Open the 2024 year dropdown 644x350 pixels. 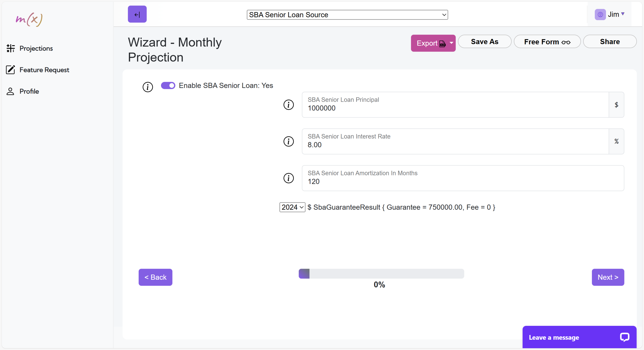292,207
